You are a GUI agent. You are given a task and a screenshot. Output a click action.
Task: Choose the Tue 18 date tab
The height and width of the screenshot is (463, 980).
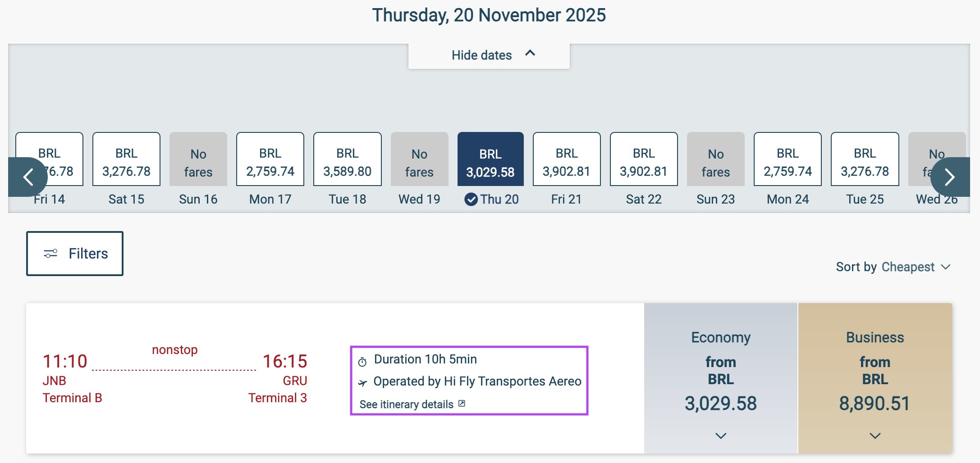coord(347,199)
